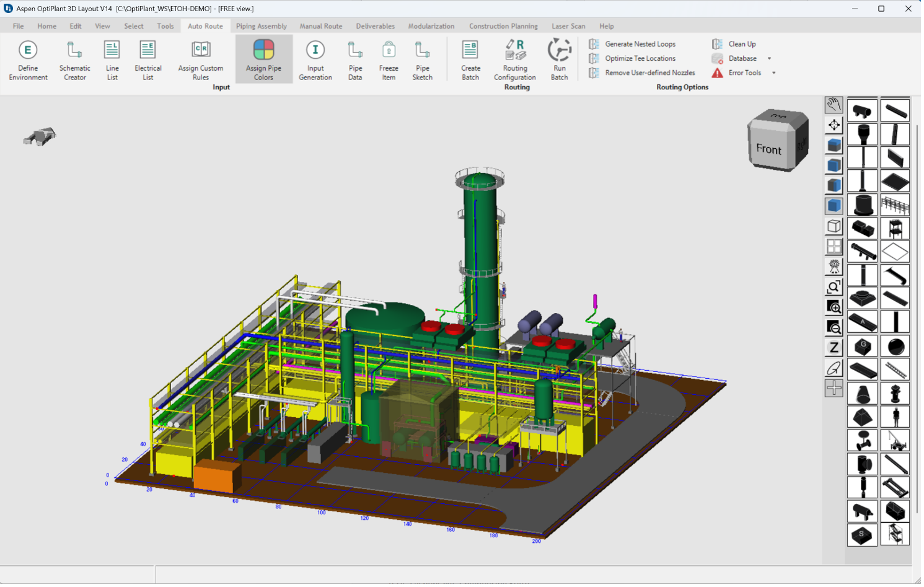924x587 pixels.
Task: Toggle the Assign Pipe Colors button
Action: point(263,60)
